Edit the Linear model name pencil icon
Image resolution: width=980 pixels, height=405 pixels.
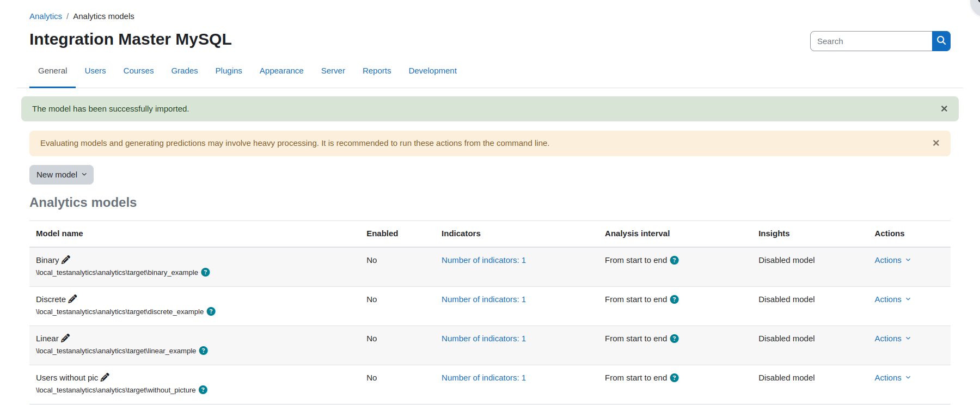(66, 338)
